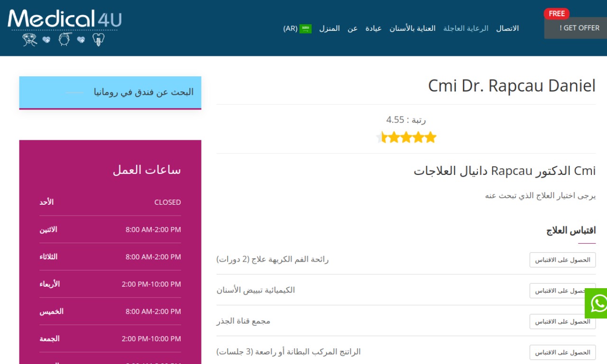Get quote for رائحة الفم الكريهة treatment
Viewport: 607px width, 364px height.
(562, 260)
